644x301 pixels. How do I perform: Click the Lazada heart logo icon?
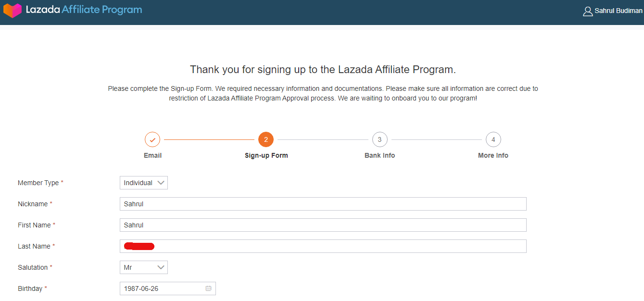tap(13, 10)
